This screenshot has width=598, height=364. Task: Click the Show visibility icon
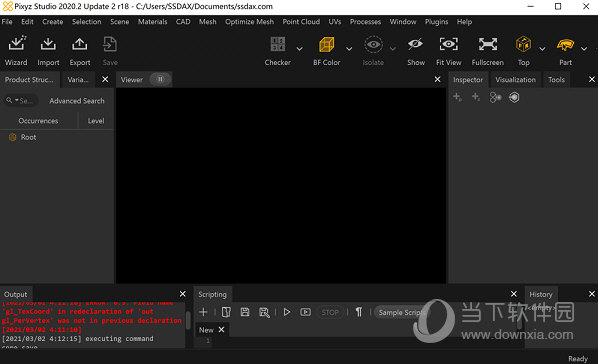[x=415, y=44]
